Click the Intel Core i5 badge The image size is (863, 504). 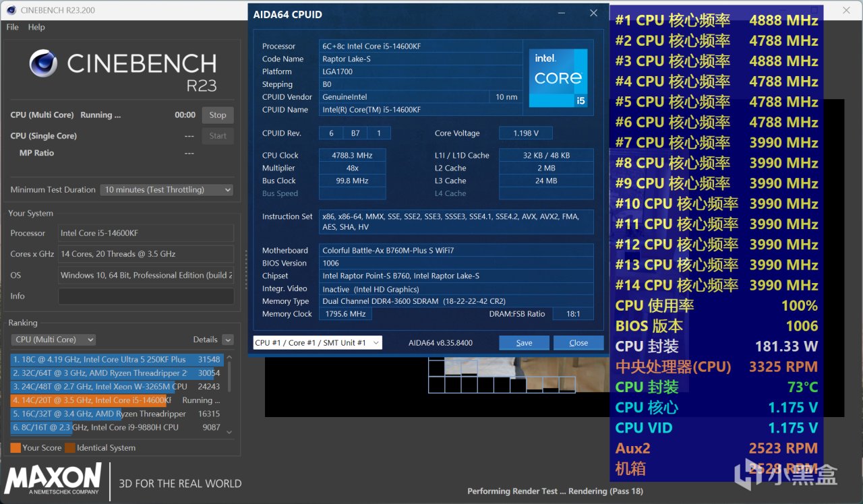[x=558, y=77]
